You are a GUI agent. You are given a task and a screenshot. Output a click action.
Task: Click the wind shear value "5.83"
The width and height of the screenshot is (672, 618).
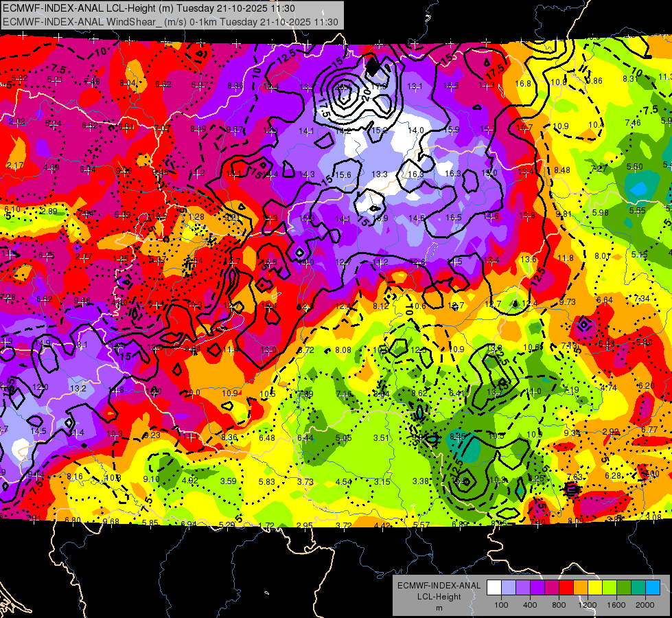coord(266,481)
